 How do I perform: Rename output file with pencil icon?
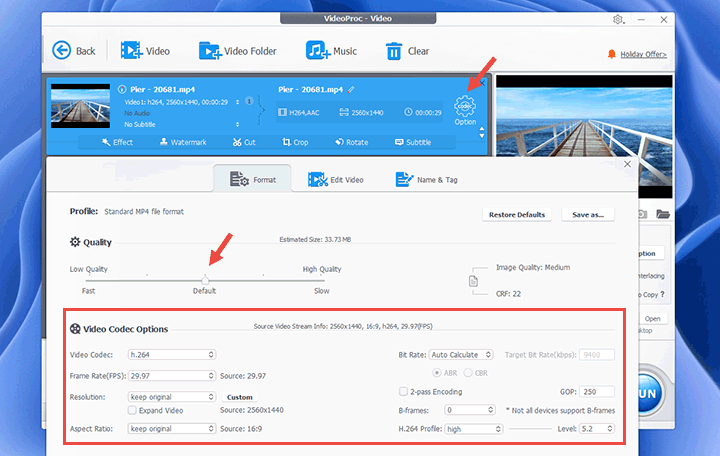351,90
